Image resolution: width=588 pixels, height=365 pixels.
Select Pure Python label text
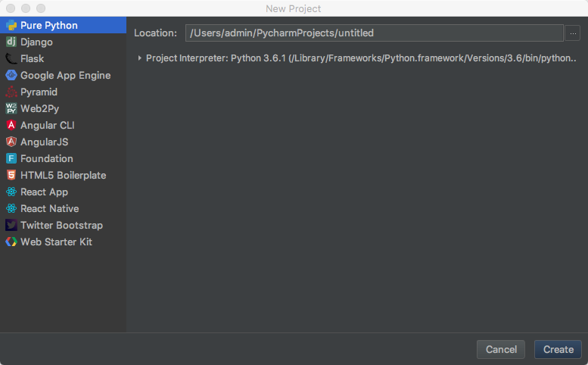pyautogui.click(x=49, y=26)
